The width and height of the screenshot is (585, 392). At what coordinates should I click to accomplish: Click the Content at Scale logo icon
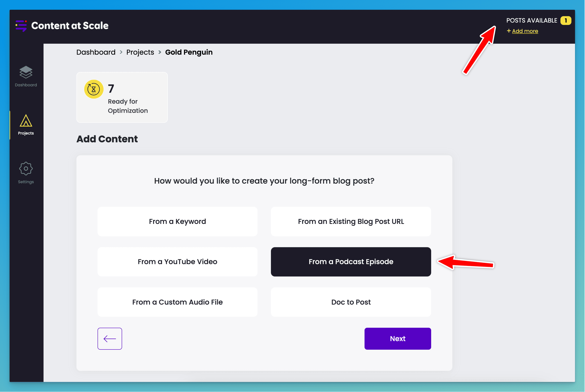(21, 26)
